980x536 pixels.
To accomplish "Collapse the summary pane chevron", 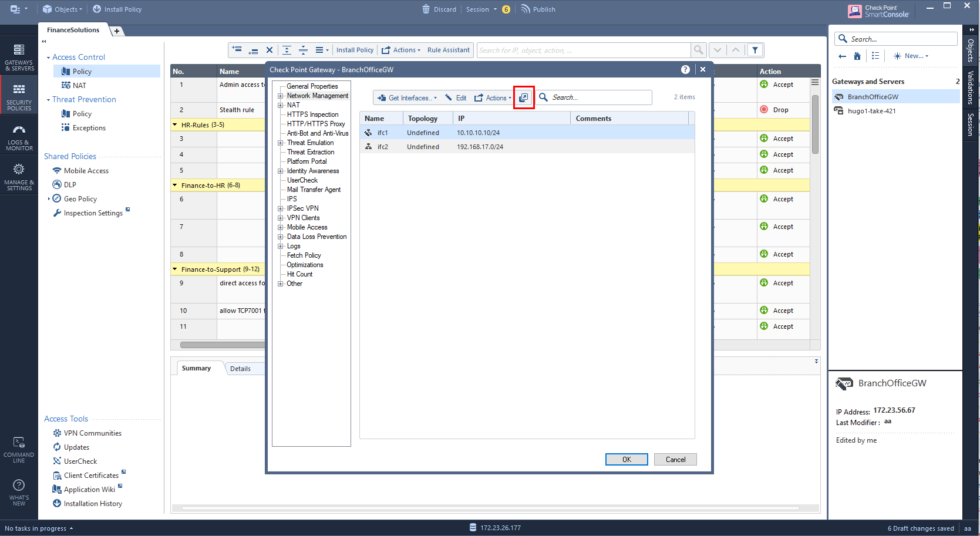I will (816, 361).
